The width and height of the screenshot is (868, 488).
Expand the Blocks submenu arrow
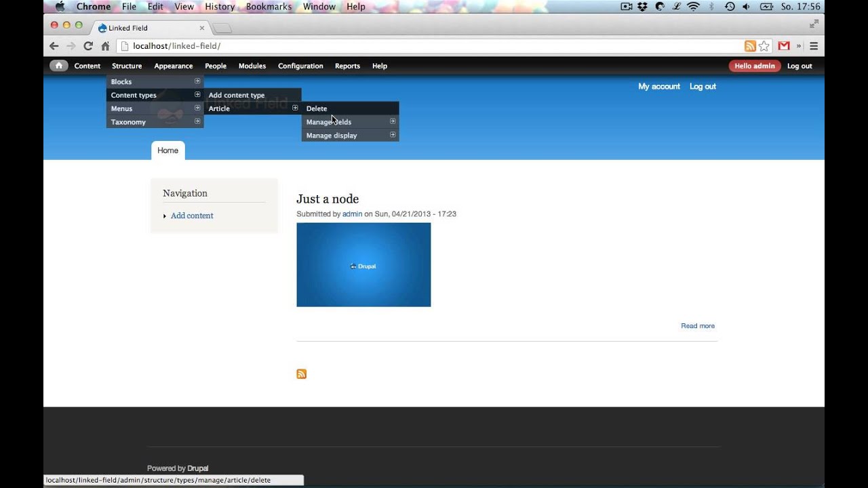coord(197,81)
